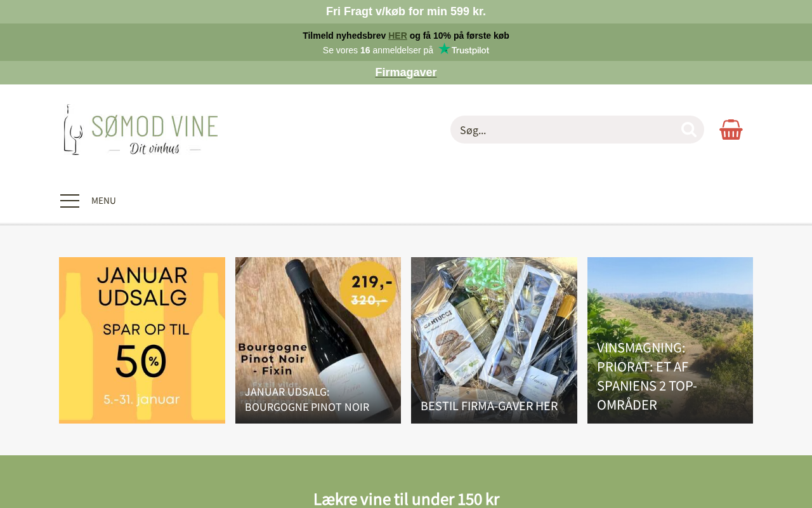Open the hamburger menu icon
This screenshot has width=812, height=508.
70,201
